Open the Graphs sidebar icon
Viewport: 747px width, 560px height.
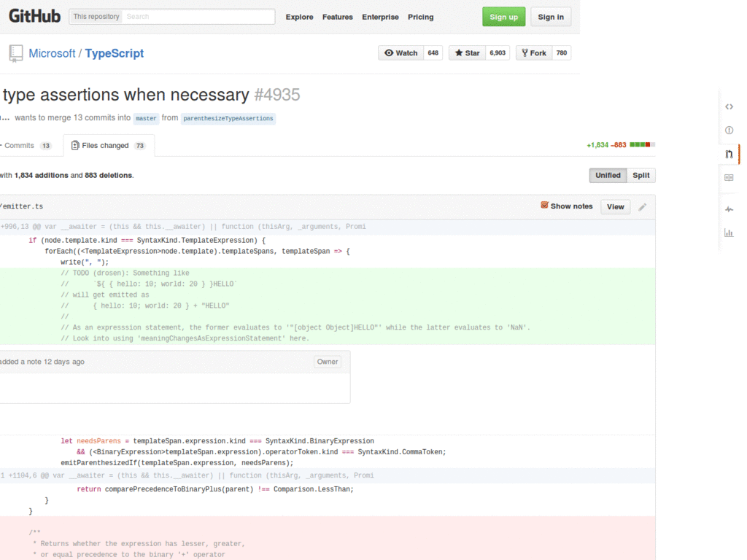(x=729, y=233)
